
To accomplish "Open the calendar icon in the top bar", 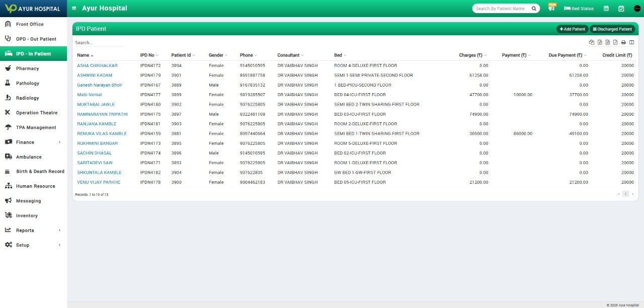I will [x=606, y=8].
